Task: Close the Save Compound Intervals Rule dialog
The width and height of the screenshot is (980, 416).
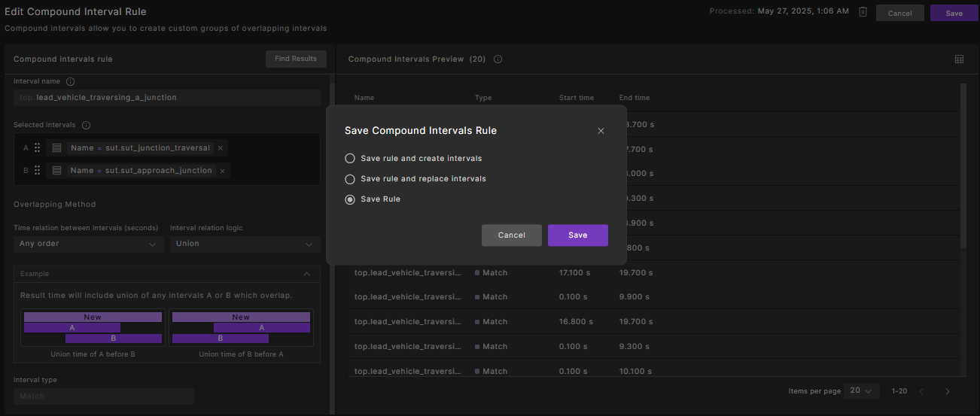Action: click(601, 131)
